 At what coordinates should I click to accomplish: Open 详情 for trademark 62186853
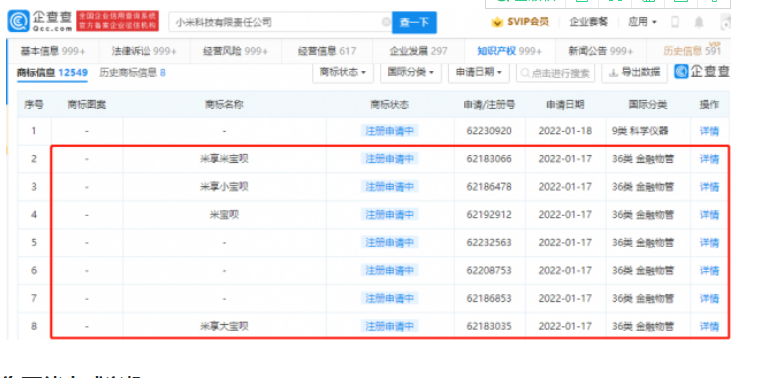tap(709, 299)
